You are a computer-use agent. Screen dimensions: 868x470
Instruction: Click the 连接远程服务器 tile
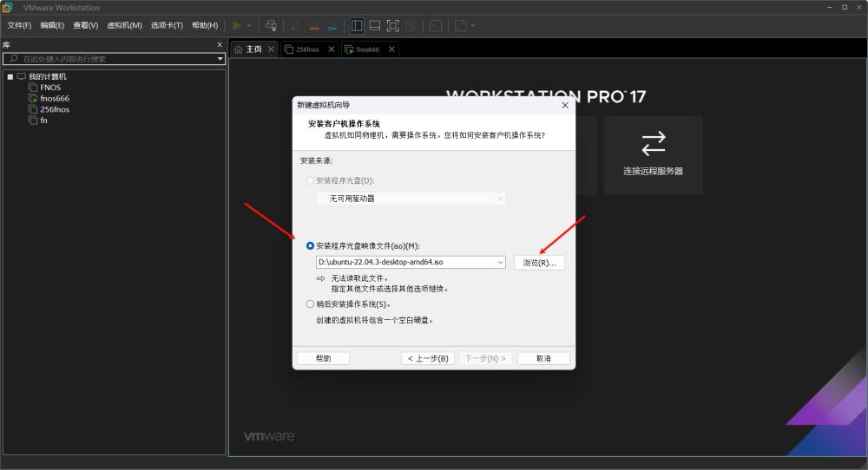click(654, 155)
